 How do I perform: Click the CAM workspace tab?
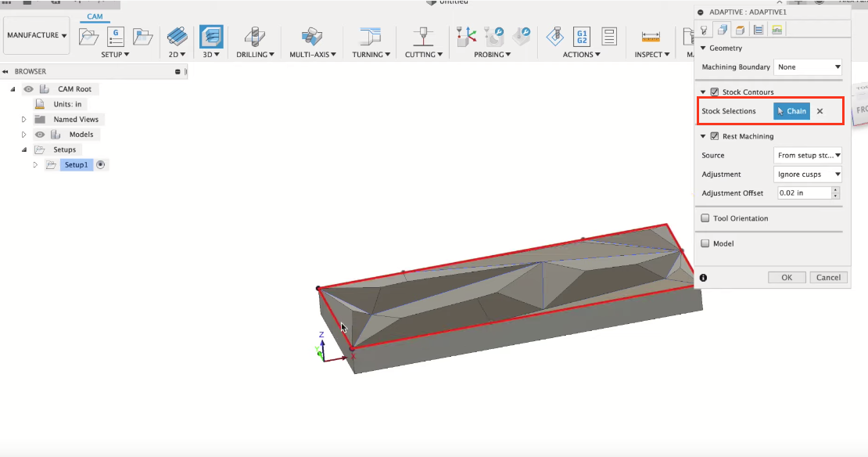tap(94, 16)
